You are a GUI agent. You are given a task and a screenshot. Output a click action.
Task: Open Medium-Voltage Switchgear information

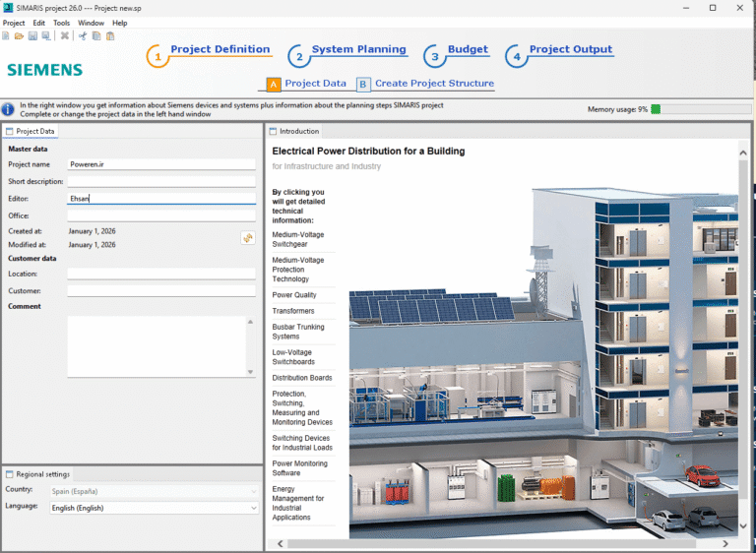click(x=298, y=239)
